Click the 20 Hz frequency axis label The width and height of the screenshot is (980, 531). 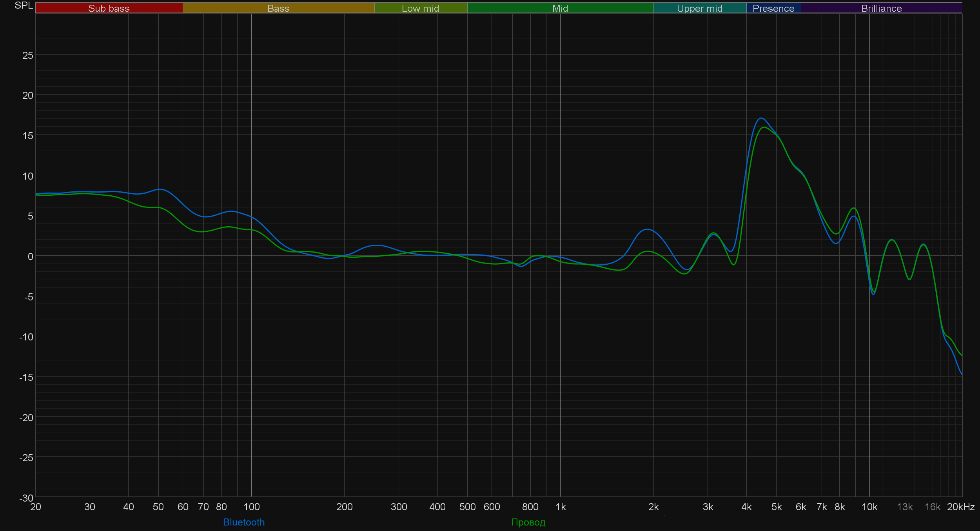pos(36,507)
